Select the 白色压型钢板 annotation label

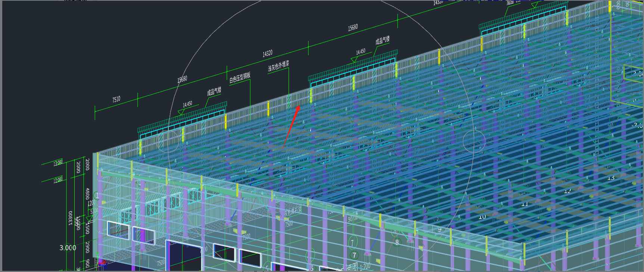tap(240, 78)
